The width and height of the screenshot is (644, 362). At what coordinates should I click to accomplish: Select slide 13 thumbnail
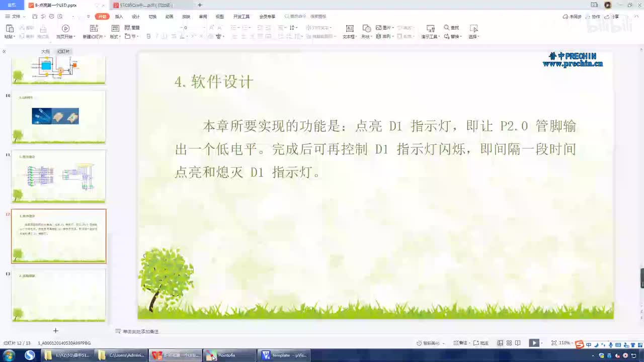coord(59,296)
